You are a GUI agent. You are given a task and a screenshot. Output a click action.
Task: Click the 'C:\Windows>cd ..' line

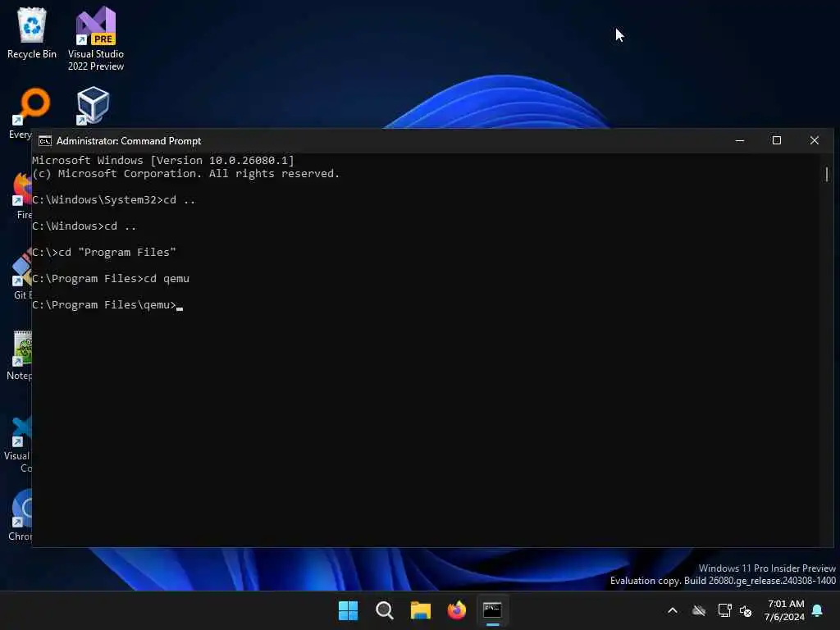pos(84,226)
